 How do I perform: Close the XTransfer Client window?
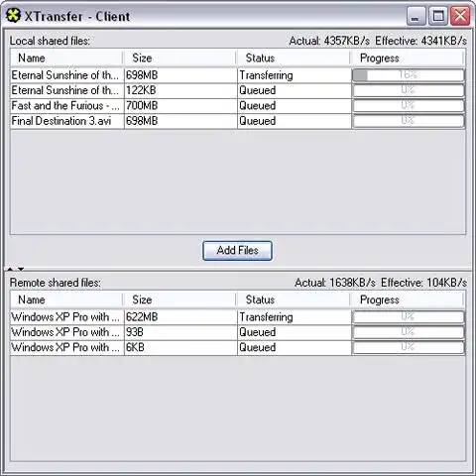[x=460, y=16]
